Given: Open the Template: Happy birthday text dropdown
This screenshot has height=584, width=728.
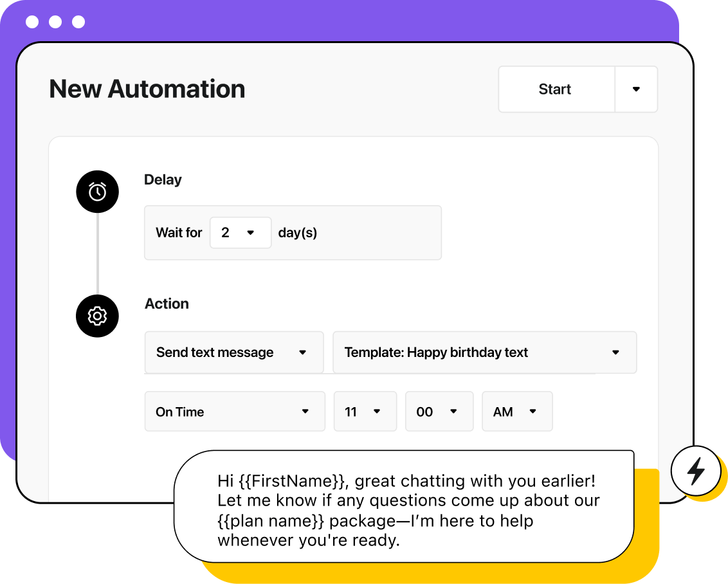Looking at the screenshot, I should [485, 352].
